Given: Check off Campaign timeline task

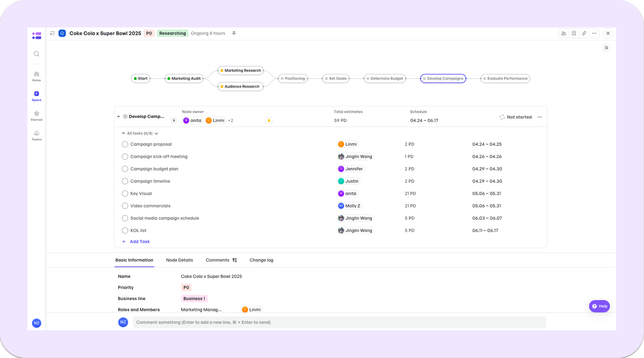Looking at the screenshot, I should point(125,181).
